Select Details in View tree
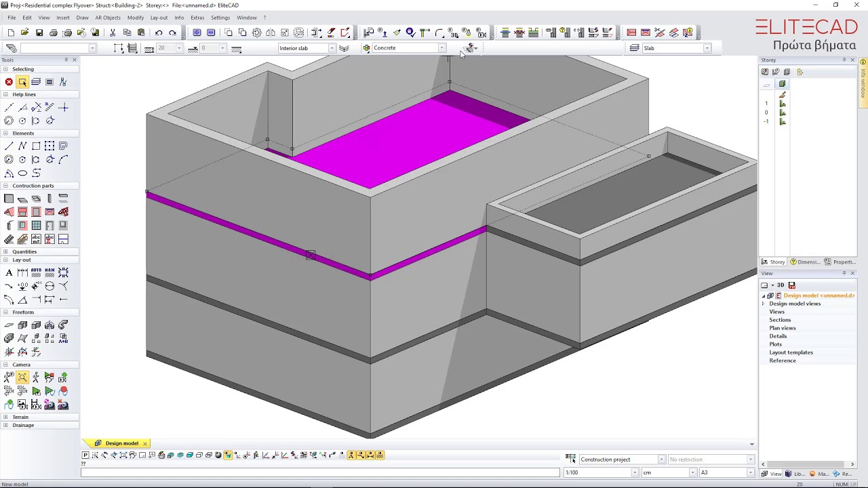The height and width of the screenshot is (488, 868). (778, 336)
